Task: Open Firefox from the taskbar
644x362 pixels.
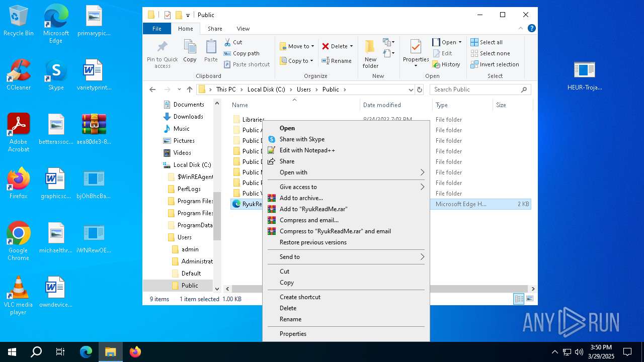Action: click(x=135, y=352)
